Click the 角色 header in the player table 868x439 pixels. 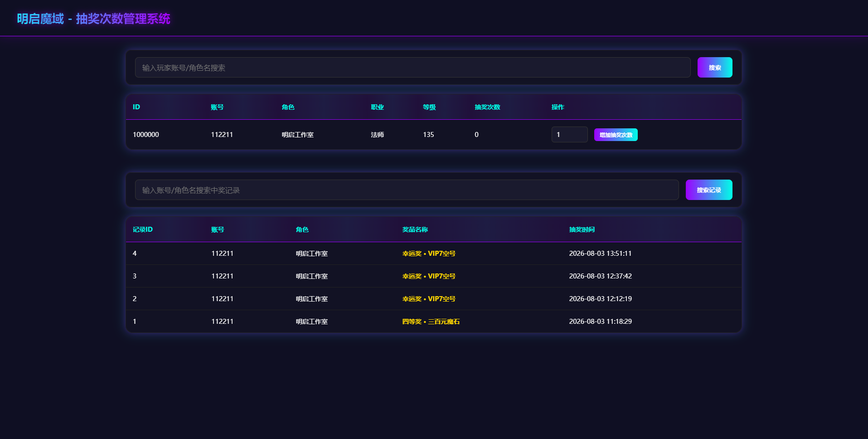point(288,107)
